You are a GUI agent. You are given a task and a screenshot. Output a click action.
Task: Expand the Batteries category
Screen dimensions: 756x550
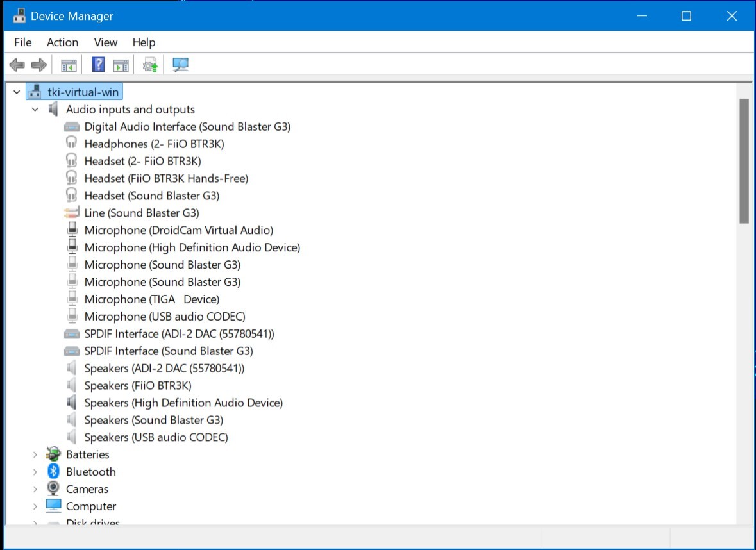click(35, 454)
